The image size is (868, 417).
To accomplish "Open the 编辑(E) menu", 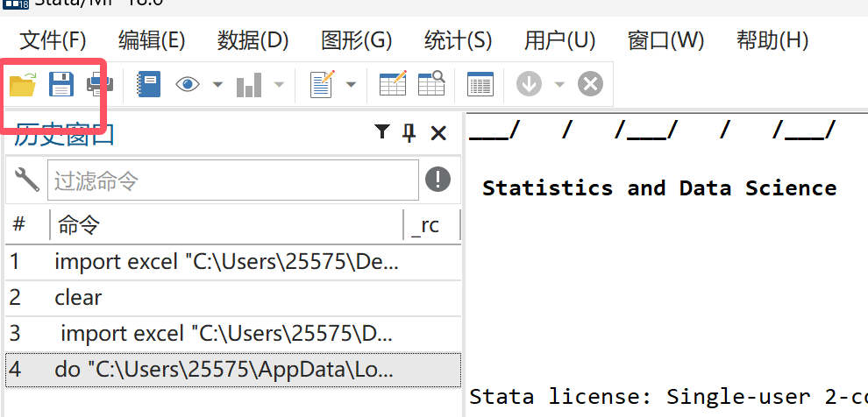I will [151, 40].
